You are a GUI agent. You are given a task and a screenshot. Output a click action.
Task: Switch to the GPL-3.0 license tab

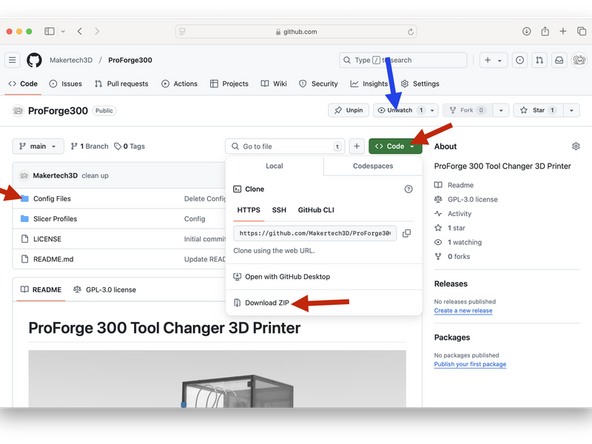coord(105,290)
